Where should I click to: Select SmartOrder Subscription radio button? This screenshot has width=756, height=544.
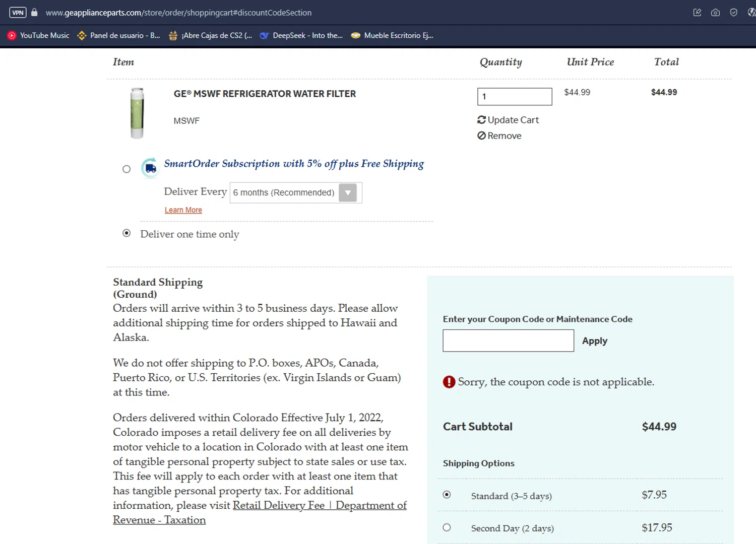coord(127,169)
